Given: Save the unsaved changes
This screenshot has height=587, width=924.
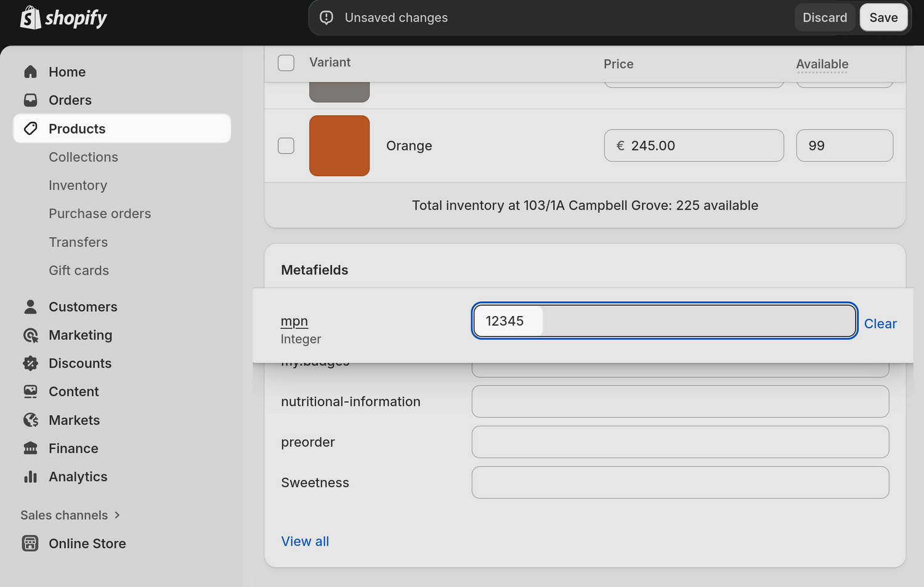Looking at the screenshot, I should coord(883,17).
